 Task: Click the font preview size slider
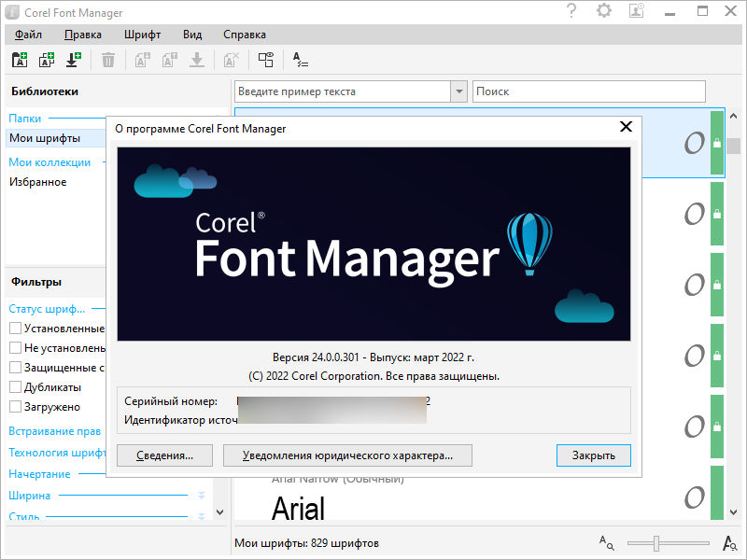[x=657, y=542]
